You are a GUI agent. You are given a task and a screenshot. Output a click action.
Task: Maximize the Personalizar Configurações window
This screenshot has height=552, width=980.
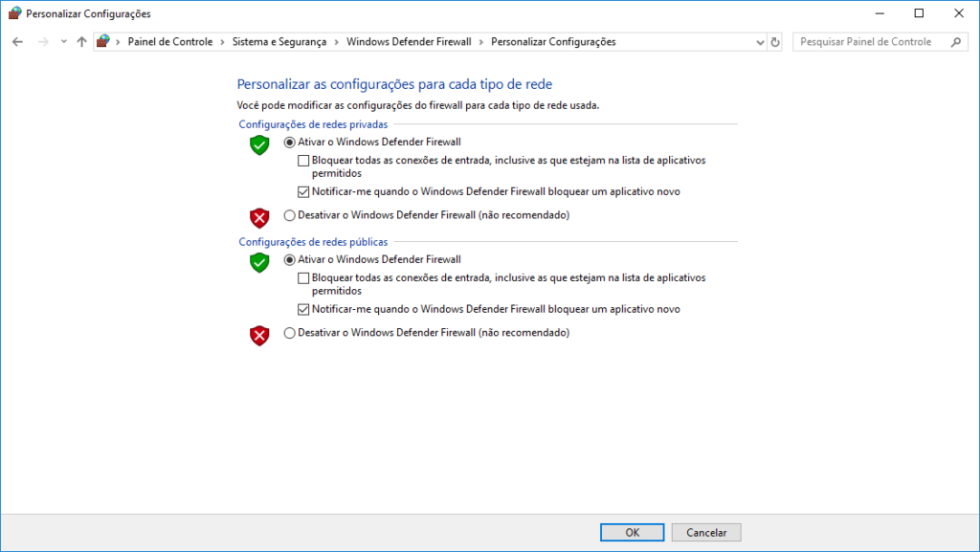919,13
